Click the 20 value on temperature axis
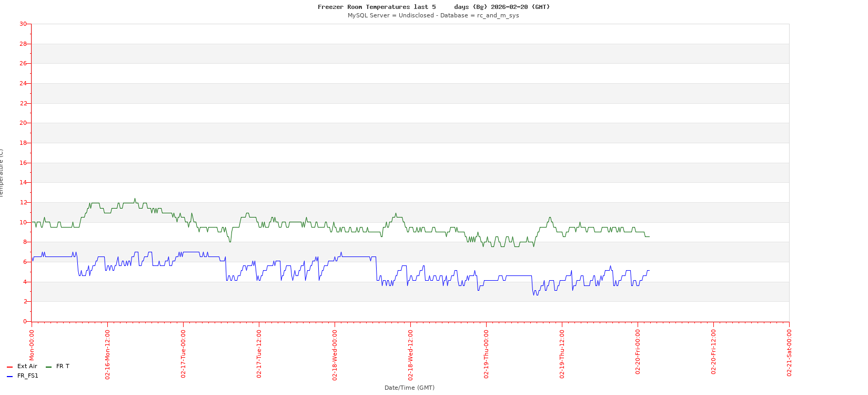Viewport: 868px width, 395px height. [x=23, y=123]
